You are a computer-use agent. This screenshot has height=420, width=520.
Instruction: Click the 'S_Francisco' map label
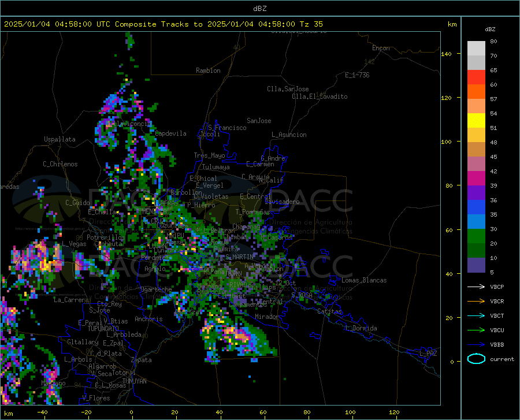click(227, 128)
